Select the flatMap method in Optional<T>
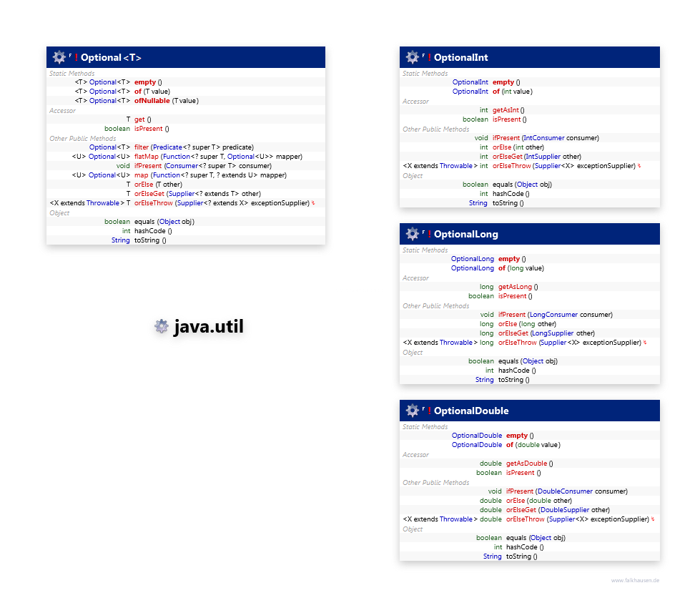This screenshot has width=700, height=613. coord(147,157)
